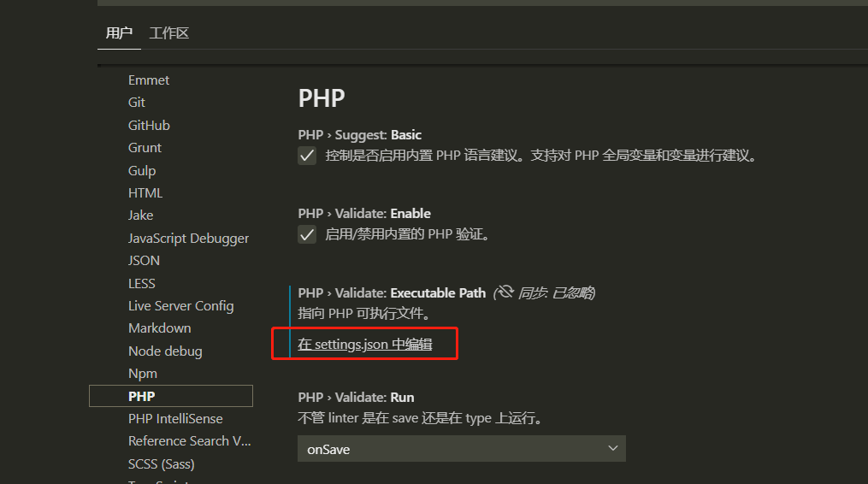Select the PHP entry in the sidebar
This screenshot has height=484, width=868.
point(171,396)
